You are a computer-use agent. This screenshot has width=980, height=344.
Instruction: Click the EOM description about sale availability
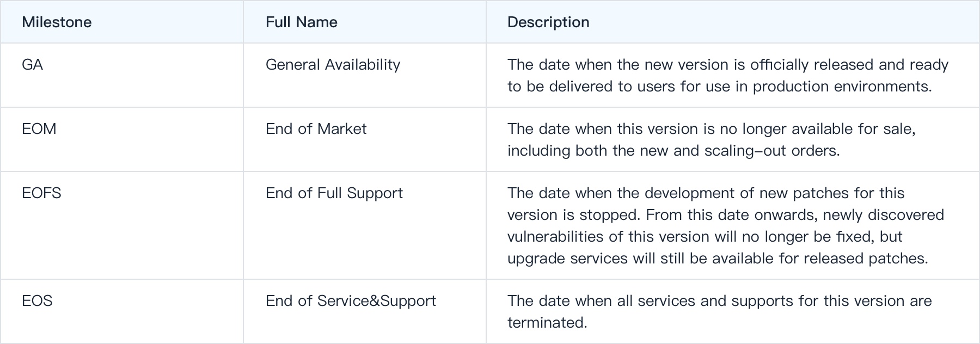tap(712, 140)
